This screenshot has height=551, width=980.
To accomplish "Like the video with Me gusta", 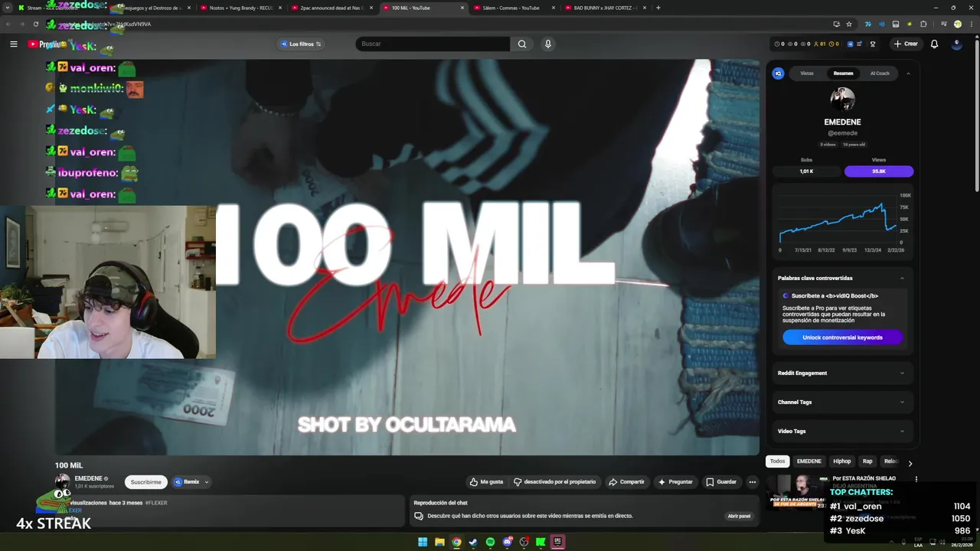I will pyautogui.click(x=486, y=482).
